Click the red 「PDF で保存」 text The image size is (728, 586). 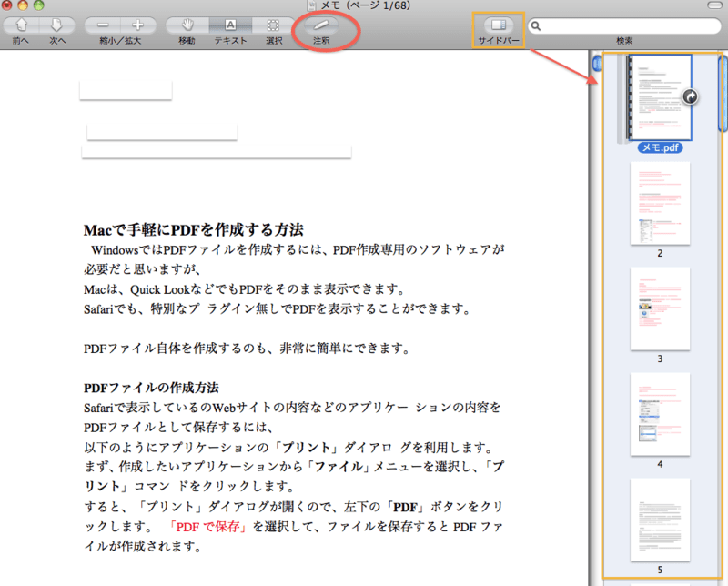[210, 526]
